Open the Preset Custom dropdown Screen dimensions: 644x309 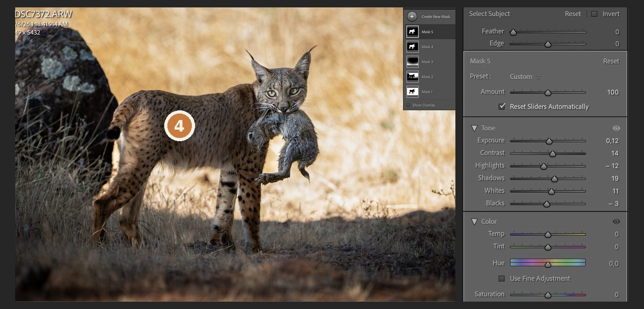(x=525, y=76)
